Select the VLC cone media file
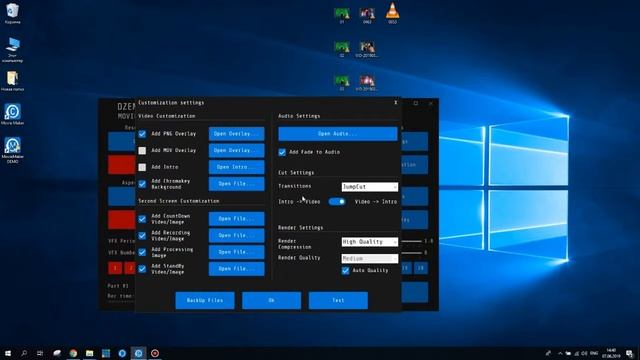640x360 pixels. pos(392,13)
